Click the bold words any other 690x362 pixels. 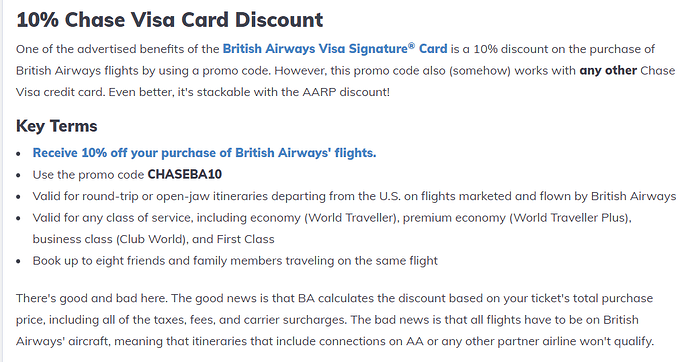608,70
